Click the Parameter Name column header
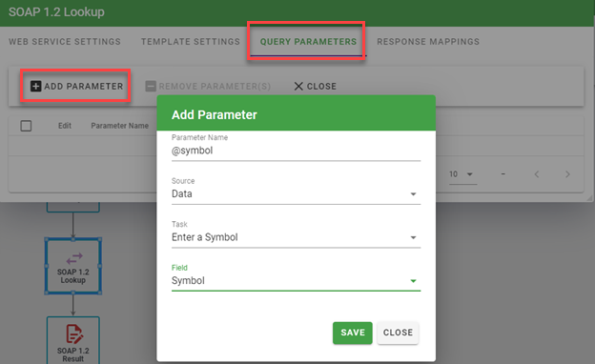Viewport: 595px width, 364px height. coord(119,126)
